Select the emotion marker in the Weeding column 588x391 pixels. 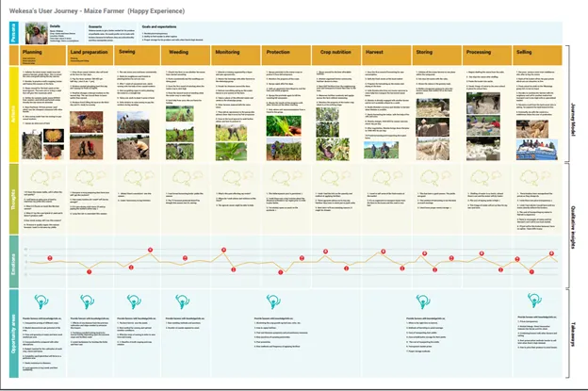(185, 258)
